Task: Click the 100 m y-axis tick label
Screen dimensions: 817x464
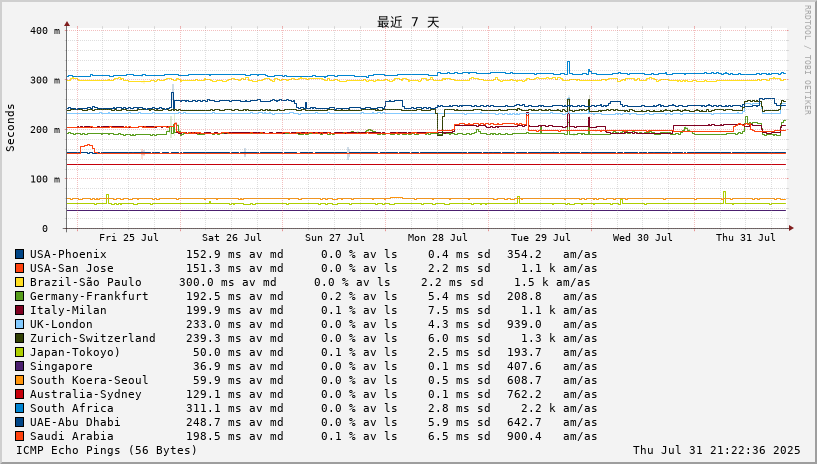Action: 45,179
